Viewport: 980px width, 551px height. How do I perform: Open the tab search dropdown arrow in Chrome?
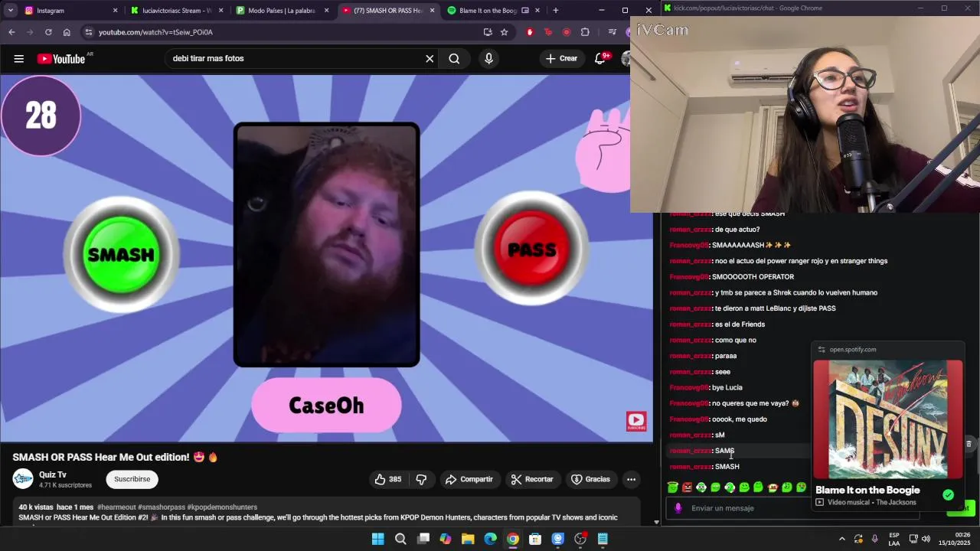[10, 11]
